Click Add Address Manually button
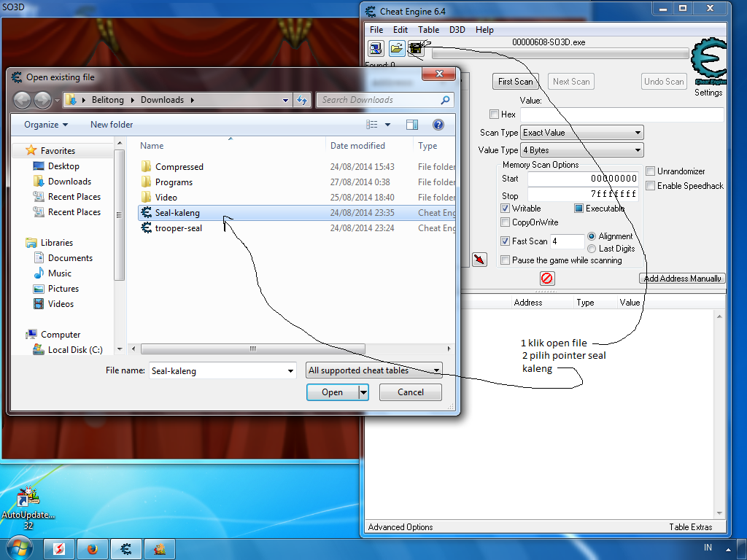Viewport: 747px width, 560px height. tap(682, 279)
